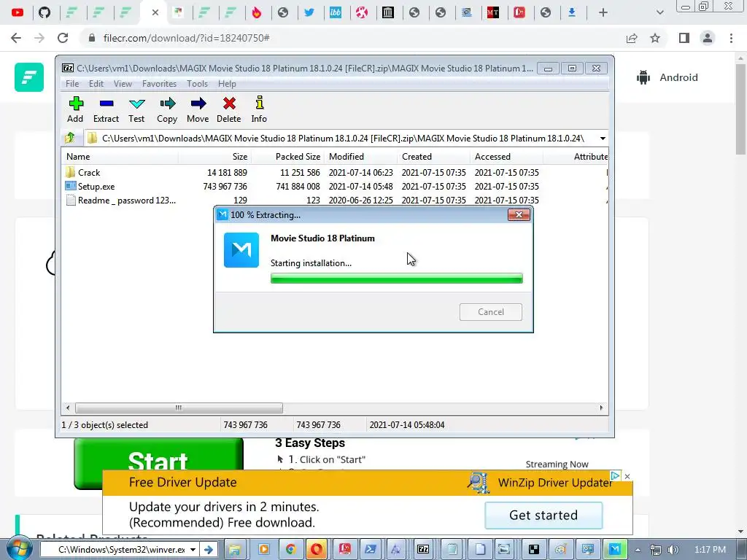Click the right scroll arrow in 7-Zip
747x560 pixels.
point(601,408)
